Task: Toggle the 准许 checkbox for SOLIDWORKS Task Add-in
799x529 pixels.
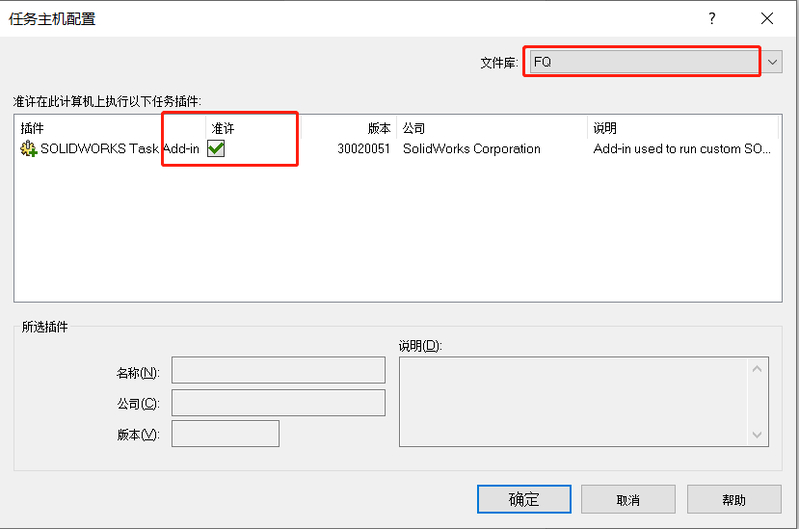Action: click(x=216, y=149)
